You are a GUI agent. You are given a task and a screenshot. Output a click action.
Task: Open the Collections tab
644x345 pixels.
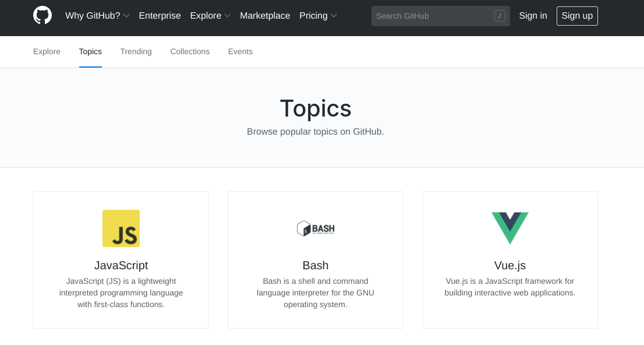tap(190, 52)
